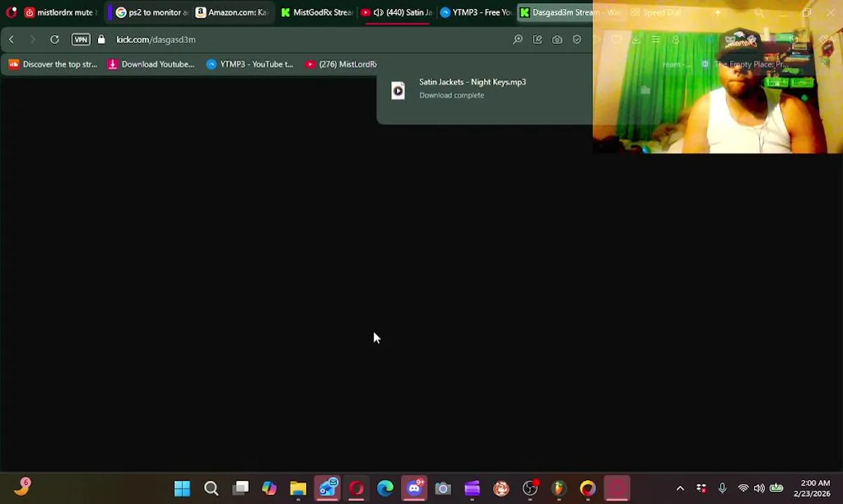
Task: Open the find-in-page magnifier icon
Action: pos(518,40)
